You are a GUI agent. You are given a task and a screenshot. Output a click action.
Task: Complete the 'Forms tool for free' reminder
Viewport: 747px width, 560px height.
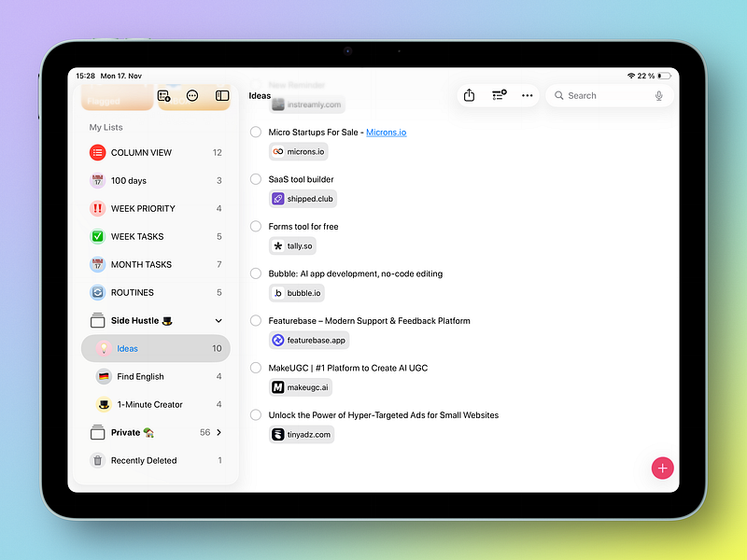point(255,226)
